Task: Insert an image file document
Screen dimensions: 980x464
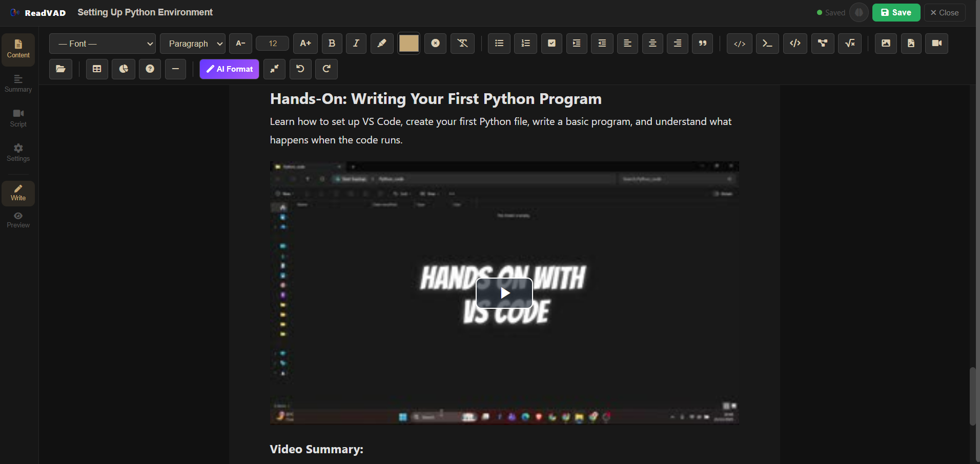Action: [911, 44]
